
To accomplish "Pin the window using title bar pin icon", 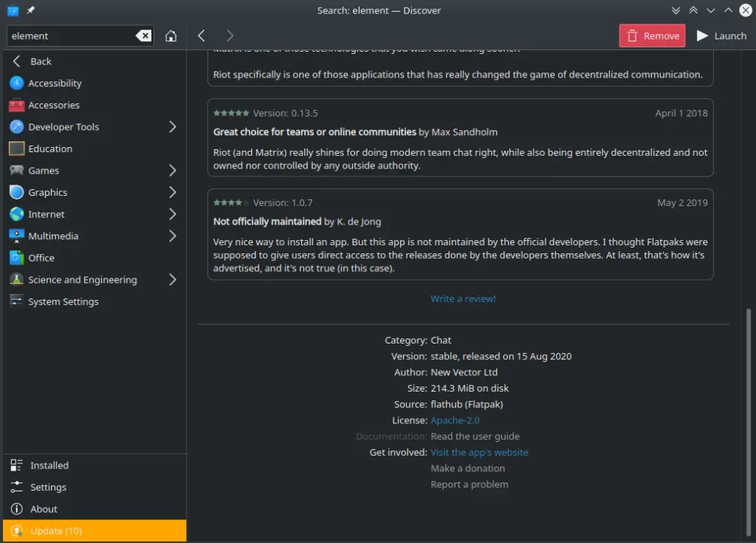I will (30, 10).
